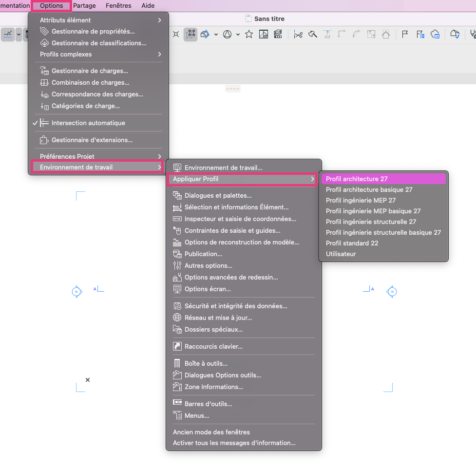Expand Environnement de travail submenu
This screenshot has height=467, width=476.
[x=97, y=167]
